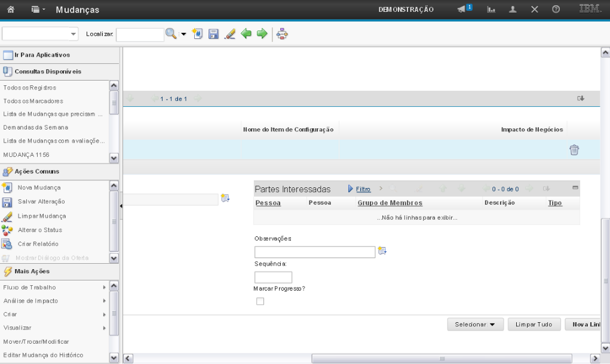Click the home icon in top bar

pyautogui.click(x=10, y=10)
